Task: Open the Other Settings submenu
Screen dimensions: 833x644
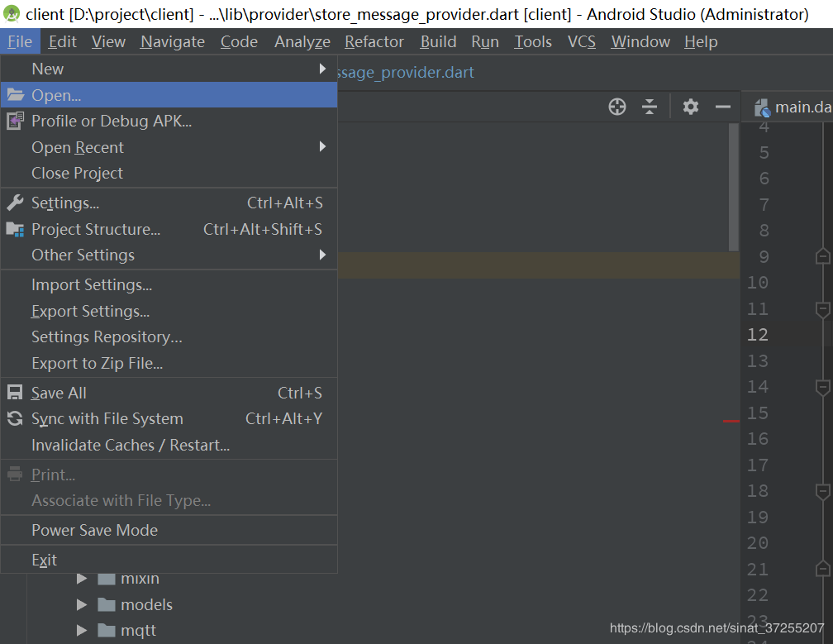Action: (x=169, y=255)
